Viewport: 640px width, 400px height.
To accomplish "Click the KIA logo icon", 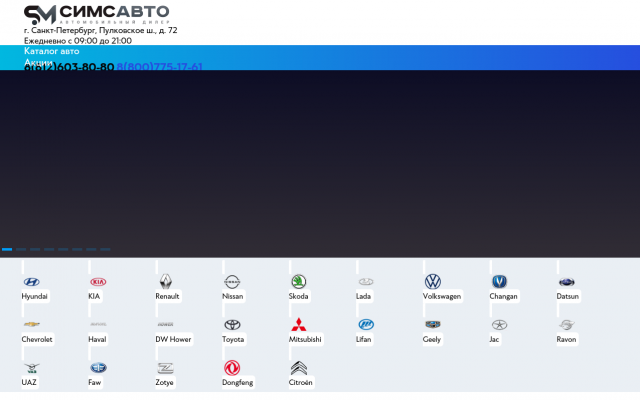I will click(98, 282).
